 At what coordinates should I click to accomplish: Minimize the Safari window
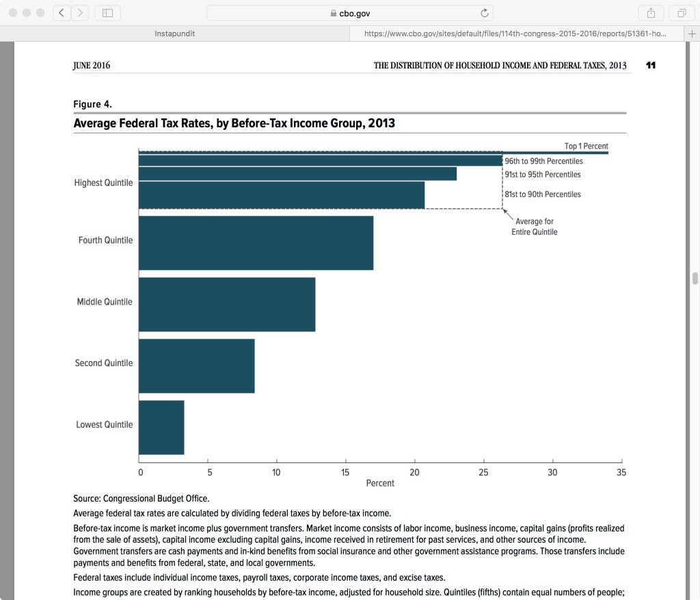26,12
